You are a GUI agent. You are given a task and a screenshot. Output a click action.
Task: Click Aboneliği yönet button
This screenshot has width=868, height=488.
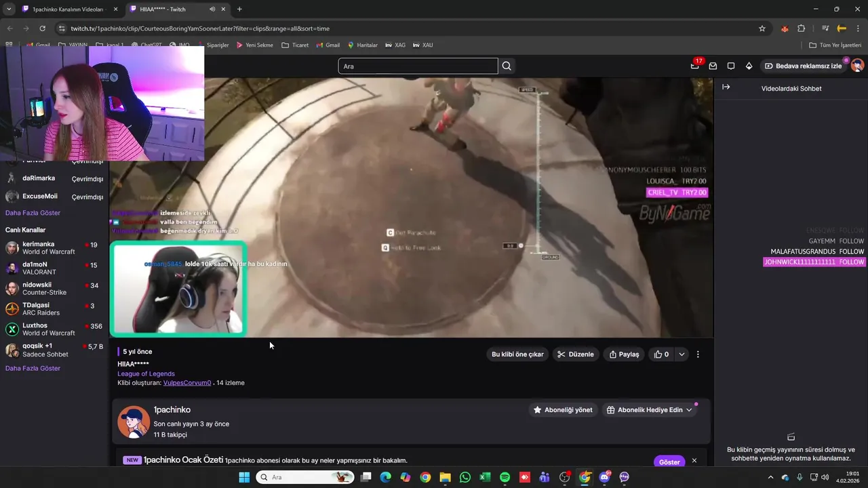click(x=563, y=410)
